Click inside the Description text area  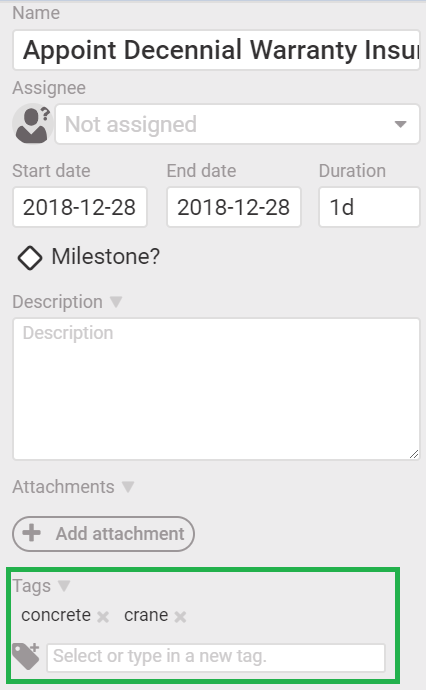point(216,389)
